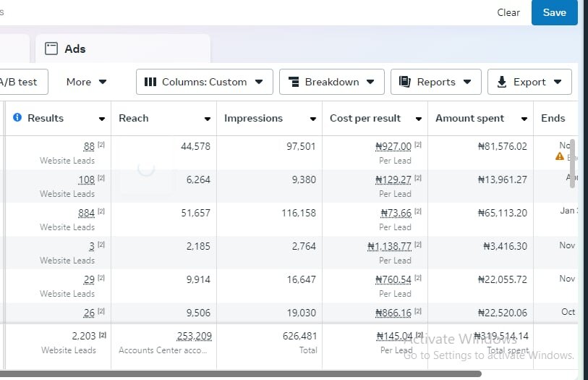Image resolution: width=588 pixels, height=380 pixels.
Task: Open the Cost per result column arrow
Action: click(x=419, y=119)
